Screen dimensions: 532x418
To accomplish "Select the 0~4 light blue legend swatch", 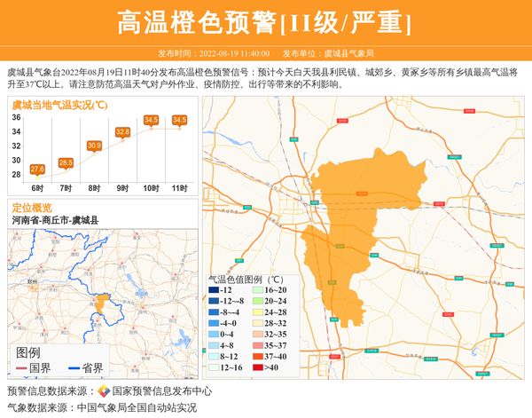I will tap(214, 335).
